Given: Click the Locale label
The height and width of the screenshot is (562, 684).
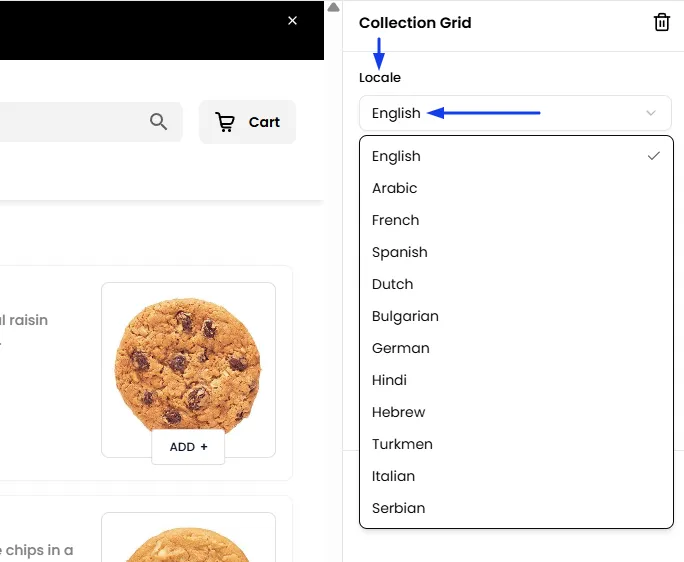Looking at the screenshot, I should (380, 78).
